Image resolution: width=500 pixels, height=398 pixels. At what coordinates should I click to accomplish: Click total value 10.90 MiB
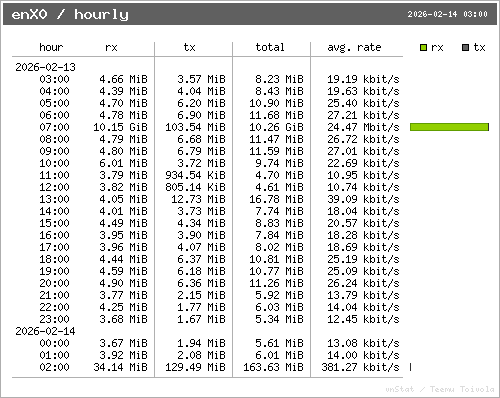pyautogui.click(x=276, y=103)
